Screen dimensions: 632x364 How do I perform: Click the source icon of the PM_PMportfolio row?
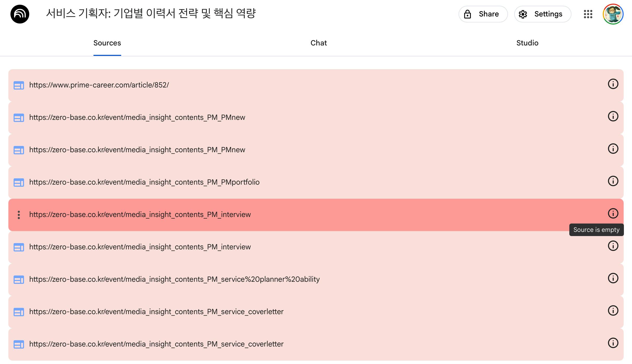point(19,183)
